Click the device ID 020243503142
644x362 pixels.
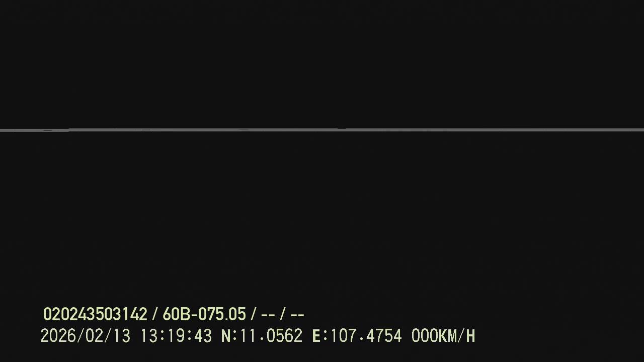point(95,315)
